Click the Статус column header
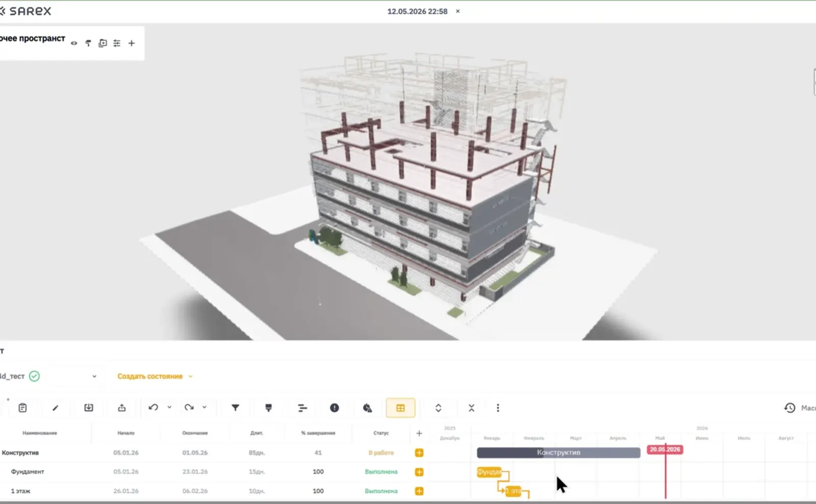 [381, 433]
